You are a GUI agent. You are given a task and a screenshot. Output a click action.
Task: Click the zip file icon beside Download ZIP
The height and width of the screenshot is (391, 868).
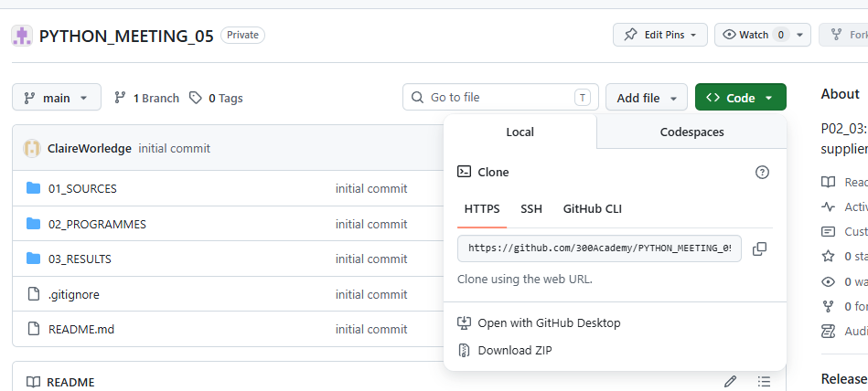click(464, 350)
